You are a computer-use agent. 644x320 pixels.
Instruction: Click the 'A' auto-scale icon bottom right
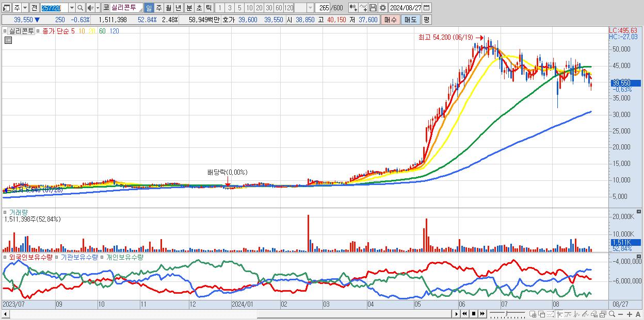point(638,314)
